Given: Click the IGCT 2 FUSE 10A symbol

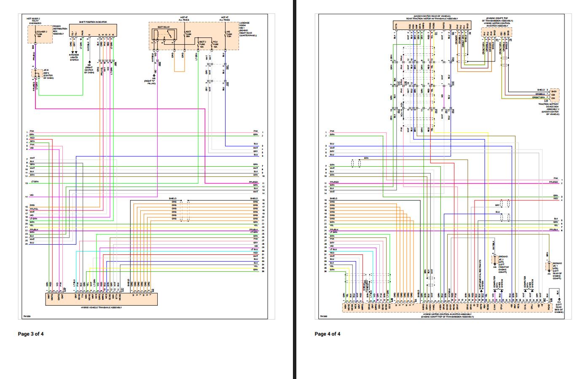Looking at the screenshot, I should pyautogui.click(x=198, y=45).
